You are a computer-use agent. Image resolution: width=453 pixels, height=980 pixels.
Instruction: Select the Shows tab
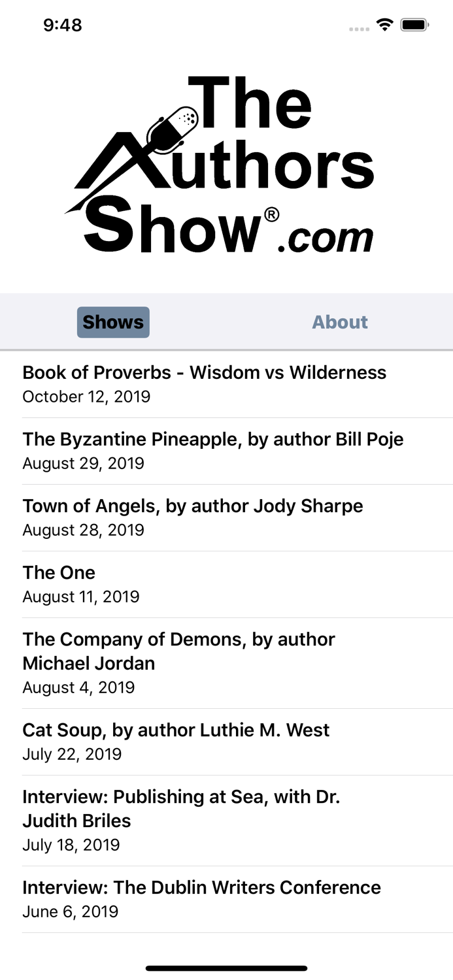113,321
